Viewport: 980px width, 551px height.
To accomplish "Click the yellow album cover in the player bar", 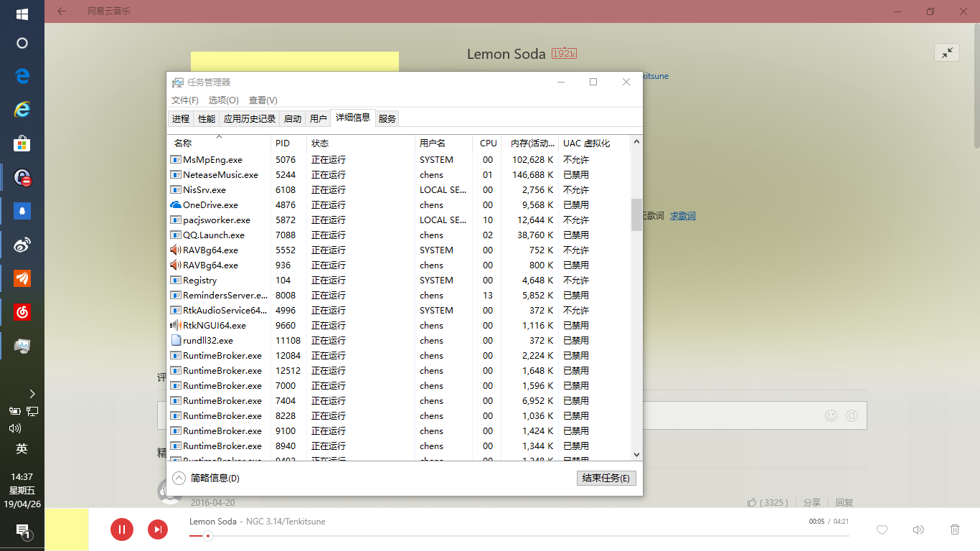I will pos(67,529).
